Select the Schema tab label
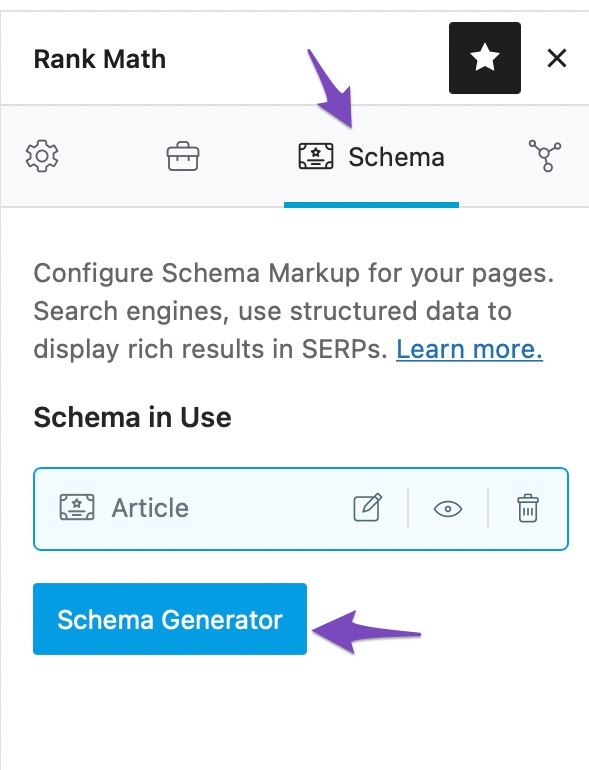This screenshot has width=589, height=770. [396, 157]
